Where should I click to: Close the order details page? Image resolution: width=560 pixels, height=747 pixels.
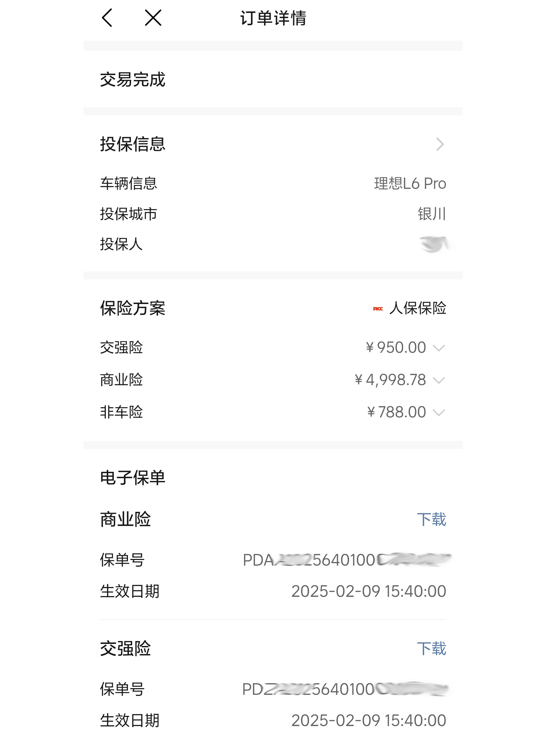click(153, 18)
